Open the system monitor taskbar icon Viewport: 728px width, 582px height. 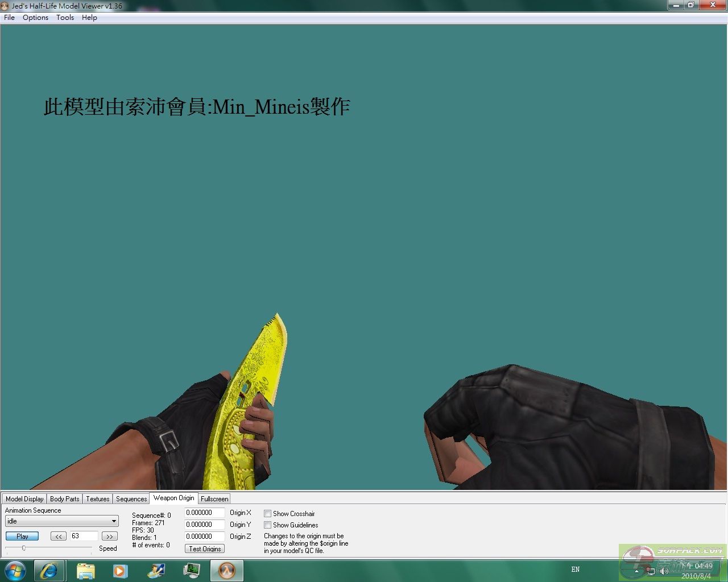coord(192,571)
